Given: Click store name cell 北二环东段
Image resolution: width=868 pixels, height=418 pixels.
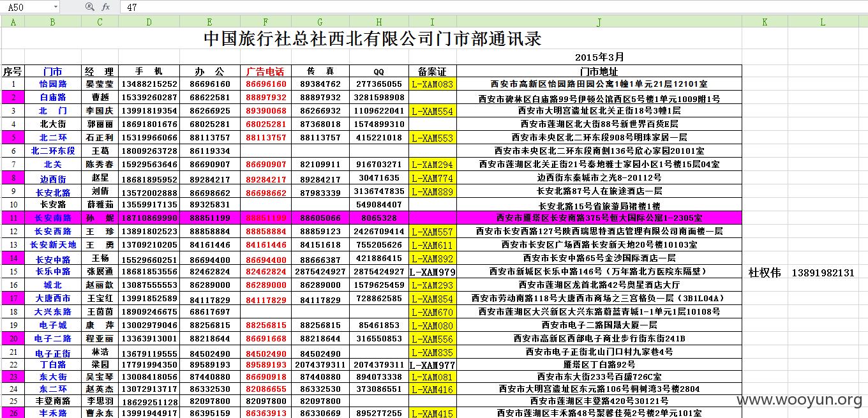Looking at the screenshot, I should pos(53,151).
